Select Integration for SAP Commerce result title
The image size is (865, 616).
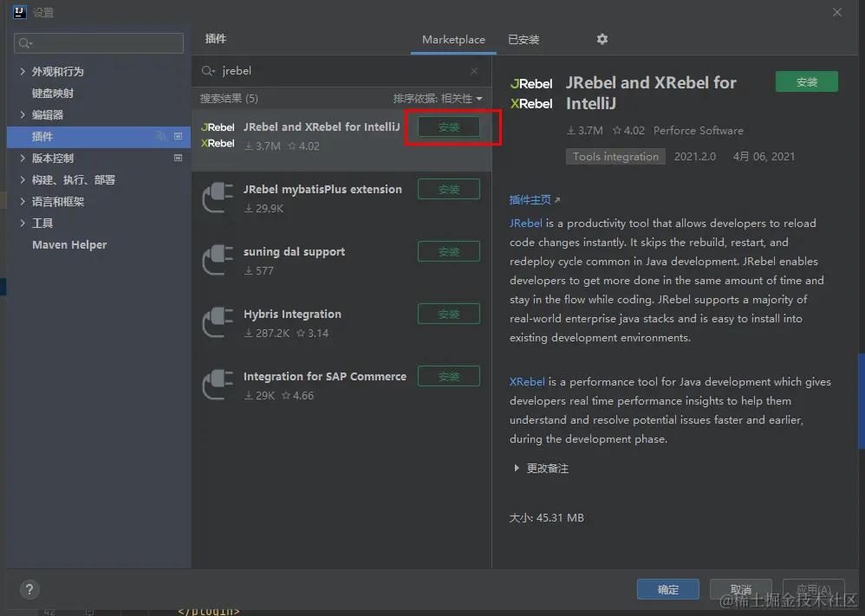point(325,376)
